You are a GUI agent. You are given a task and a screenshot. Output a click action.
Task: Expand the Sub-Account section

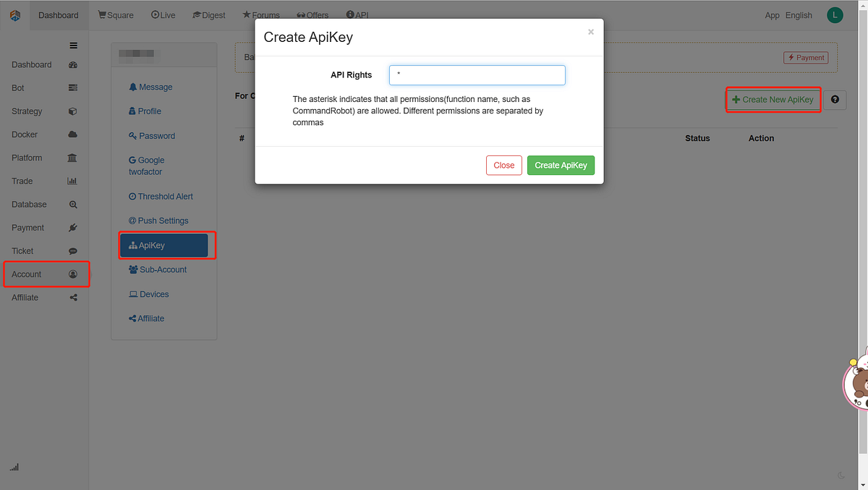coord(157,270)
